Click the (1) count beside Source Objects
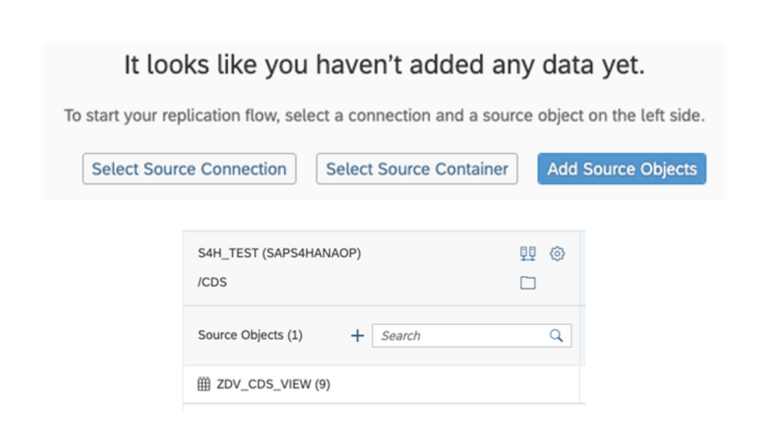 pyautogui.click(x=295, y=335)
